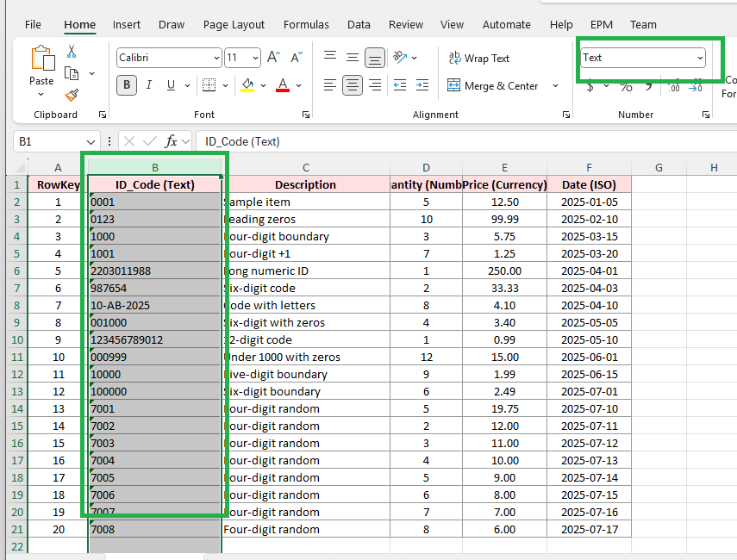Click the Increase Font Size icon
Image resolution: width=737 pixels, height=560 pixels.
[272, 57]
